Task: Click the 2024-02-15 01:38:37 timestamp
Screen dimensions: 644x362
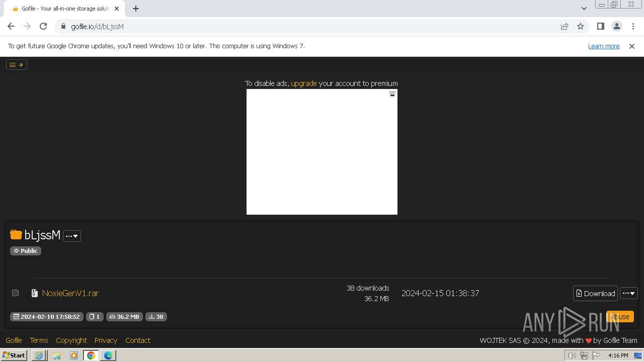Action: (440, 293)
